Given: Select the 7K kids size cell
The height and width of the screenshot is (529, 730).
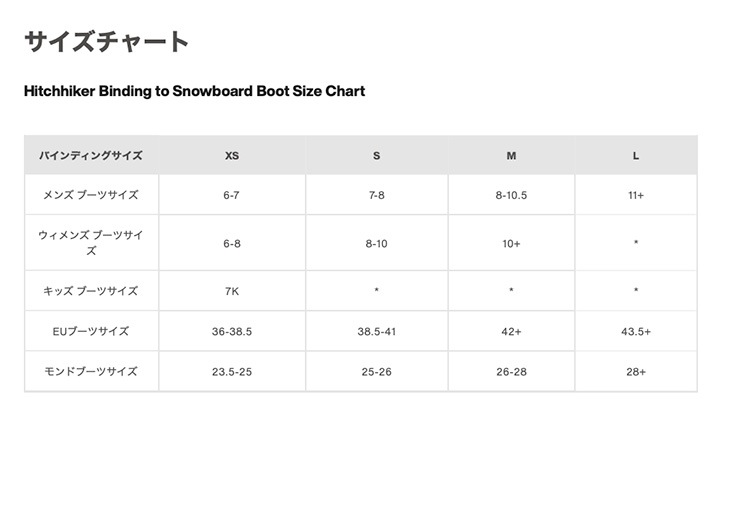Looking at the screenshot, I should (x=232, y=291).
